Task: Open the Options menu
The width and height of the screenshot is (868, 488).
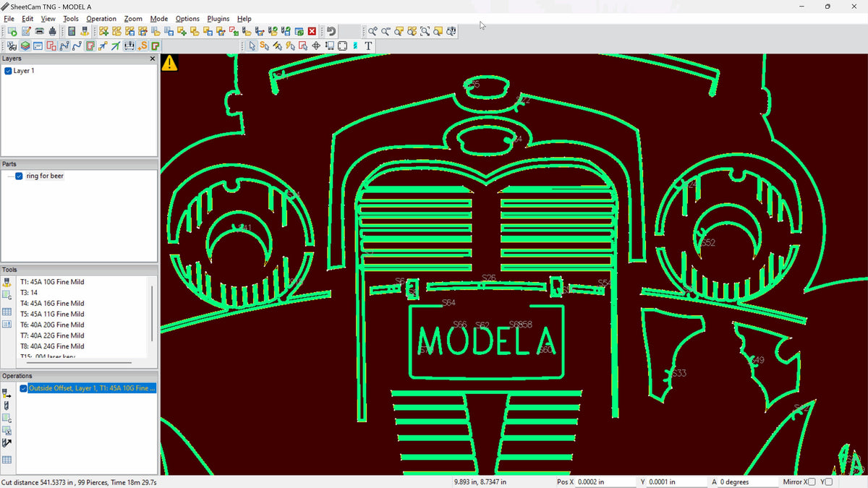Action: [x=187, y=19]
